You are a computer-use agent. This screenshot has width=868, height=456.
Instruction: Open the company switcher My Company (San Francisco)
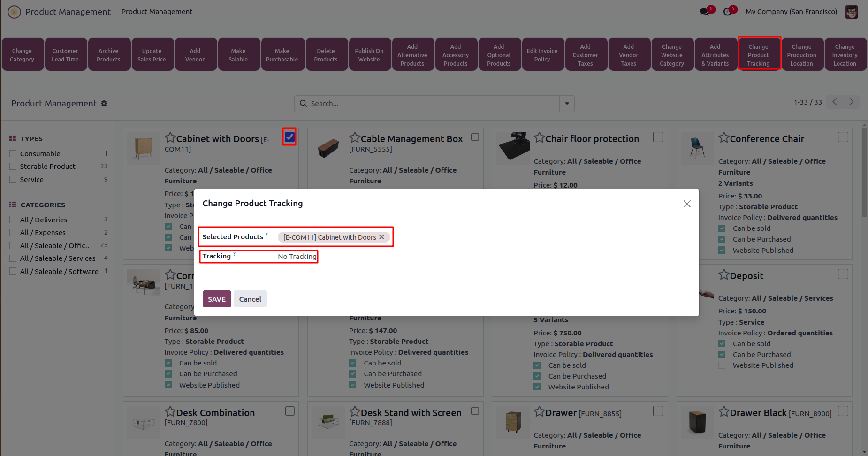(791, 12)
